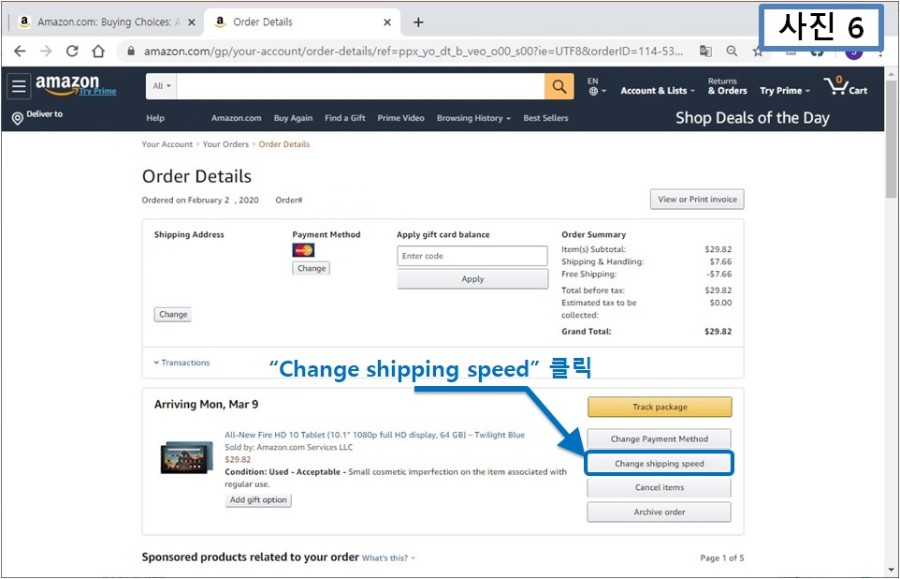Click Change under Shipping Address
The image size is (900, 579).
(173, 314)
